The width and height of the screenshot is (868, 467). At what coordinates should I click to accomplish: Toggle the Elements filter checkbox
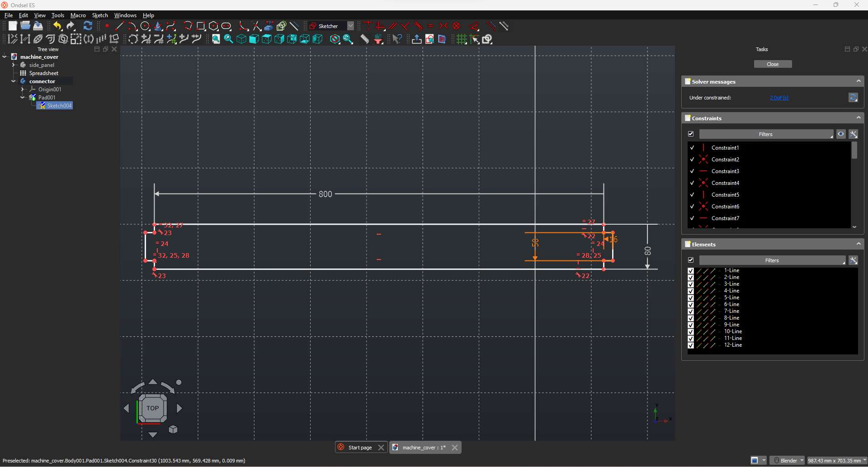[x=691, y=260]
